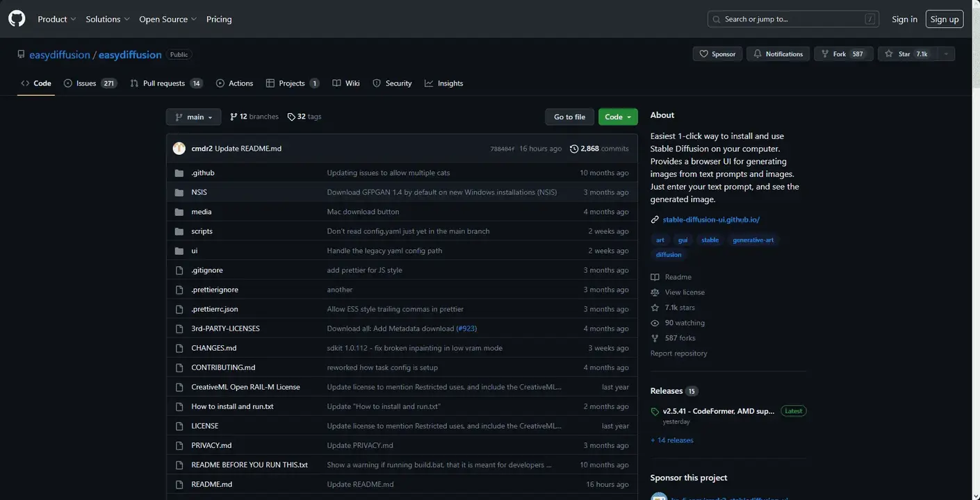Fork the repository
Screen dimensions: 980x500
843,53
